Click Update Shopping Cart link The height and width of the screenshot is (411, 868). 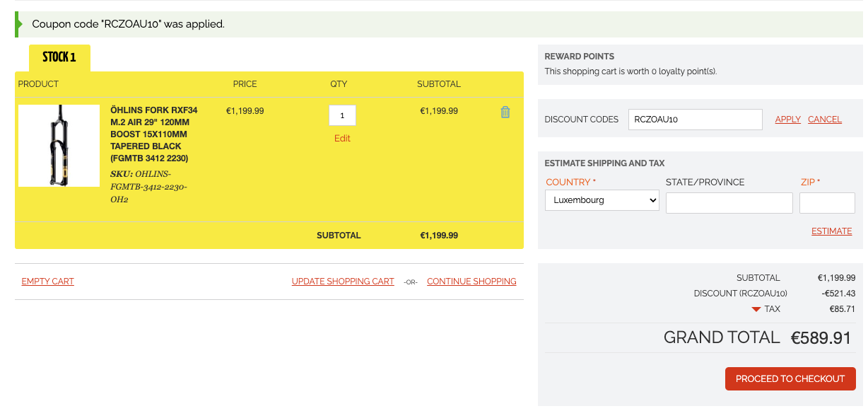tap(343, 282)
